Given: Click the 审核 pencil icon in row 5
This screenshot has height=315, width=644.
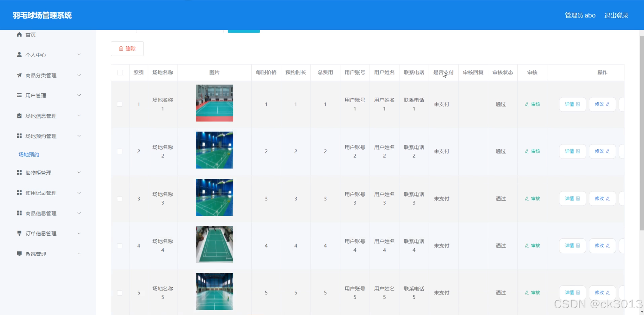Looking at the screenshot, I should (x=527, y=293).
